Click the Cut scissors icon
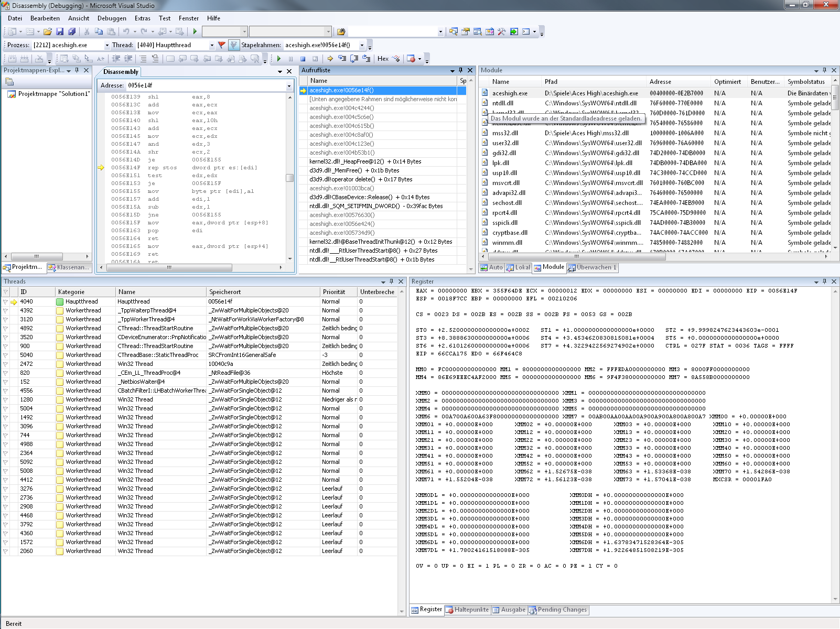Viewport: 840px width, 629px height. tap(87, 31)
